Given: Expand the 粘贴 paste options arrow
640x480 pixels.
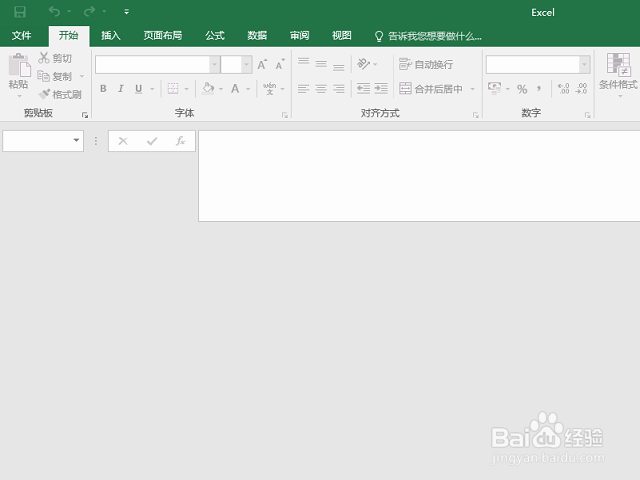Looking at the screenshot, I should point(19,96).
